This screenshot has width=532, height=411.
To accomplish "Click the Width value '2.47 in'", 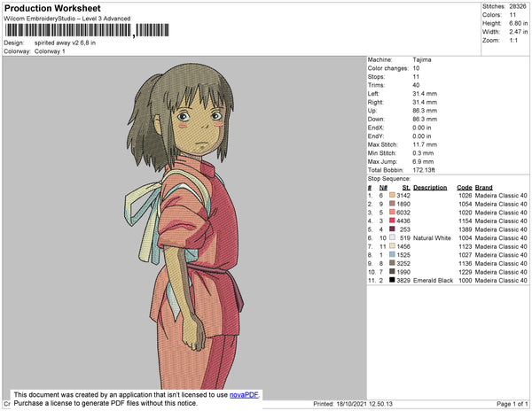I will (x=519, y=32).
